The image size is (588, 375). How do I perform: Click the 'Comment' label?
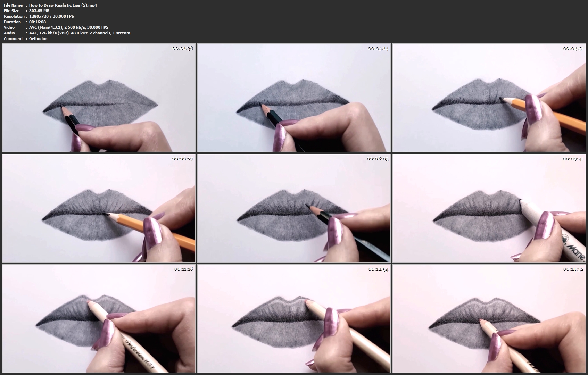pos(13,39)
